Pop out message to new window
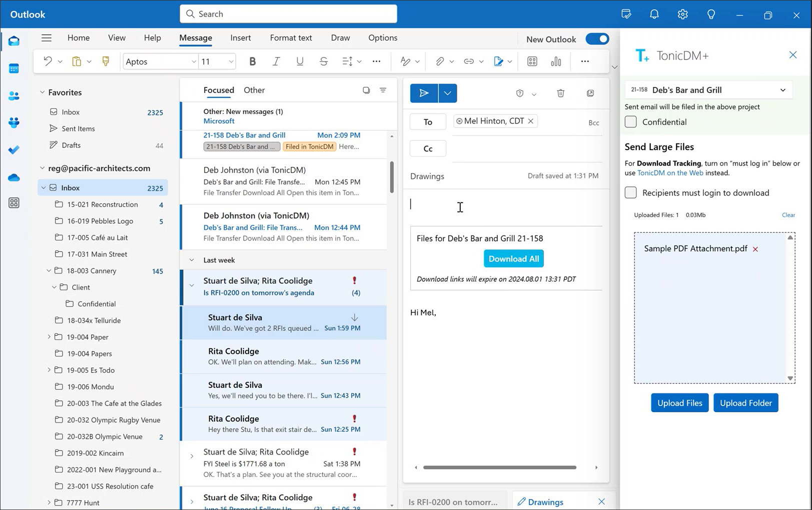 pos(590,93)
